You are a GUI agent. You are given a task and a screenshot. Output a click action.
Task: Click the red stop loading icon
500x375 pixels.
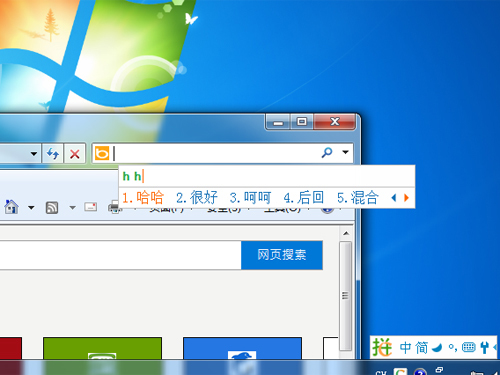click(x=75, y=154)
